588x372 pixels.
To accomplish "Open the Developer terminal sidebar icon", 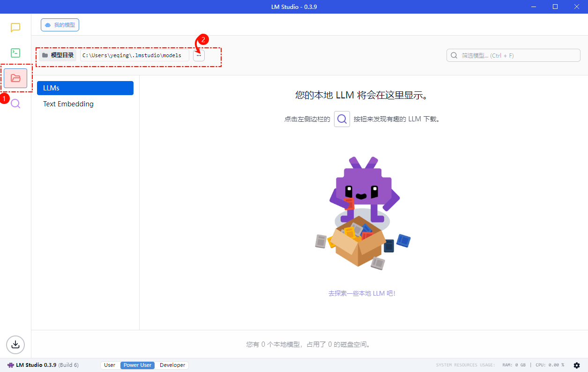I will [15, 53].
